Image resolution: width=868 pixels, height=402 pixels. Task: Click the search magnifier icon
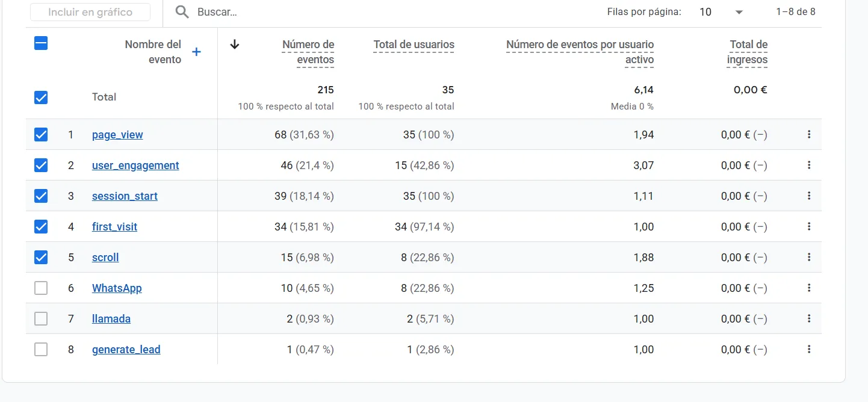click(x=182, y=12)
